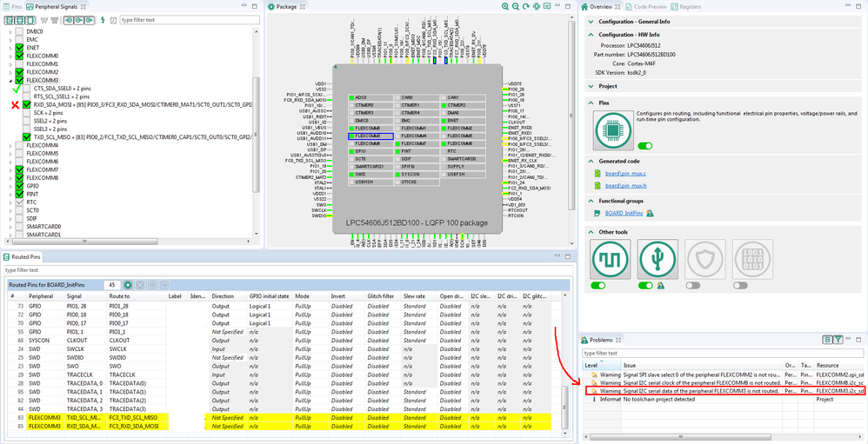Screen dimensions: 868x444
Task: Add a new row in Routed Pins
Action: pos(128,285)
